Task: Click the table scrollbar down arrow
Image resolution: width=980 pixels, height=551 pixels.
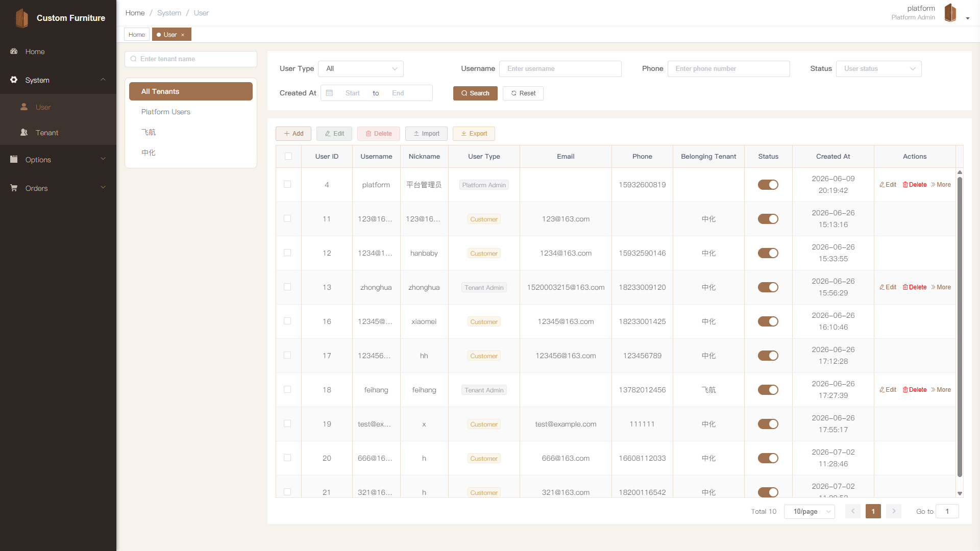Action: [x=960, y=493]
